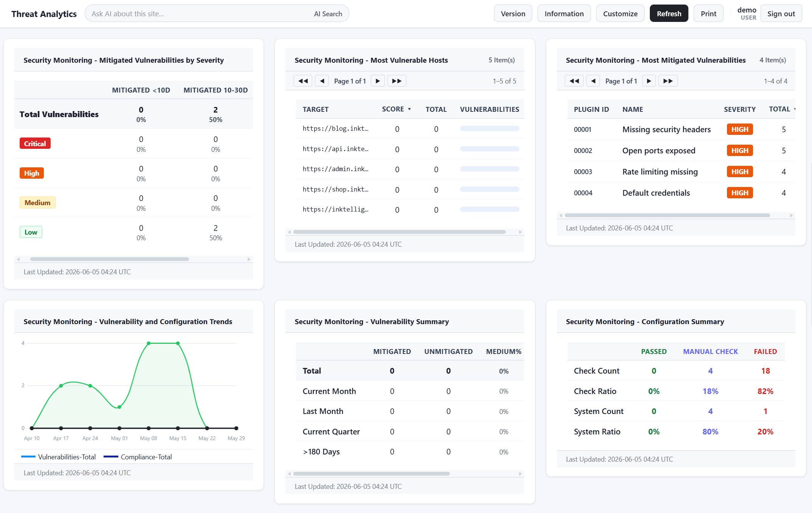This screenshot has height=513, width=812.
Task: Sign out of the demo account
Action: click(x=781, y=14)
